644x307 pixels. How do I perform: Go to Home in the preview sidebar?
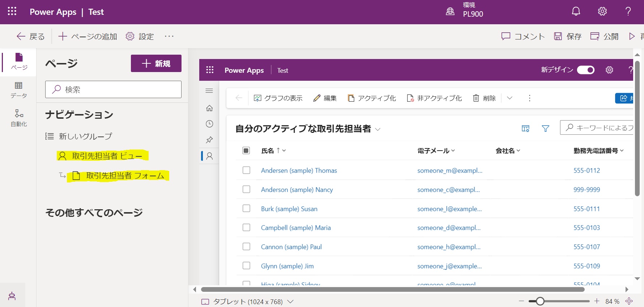[209, 108]
